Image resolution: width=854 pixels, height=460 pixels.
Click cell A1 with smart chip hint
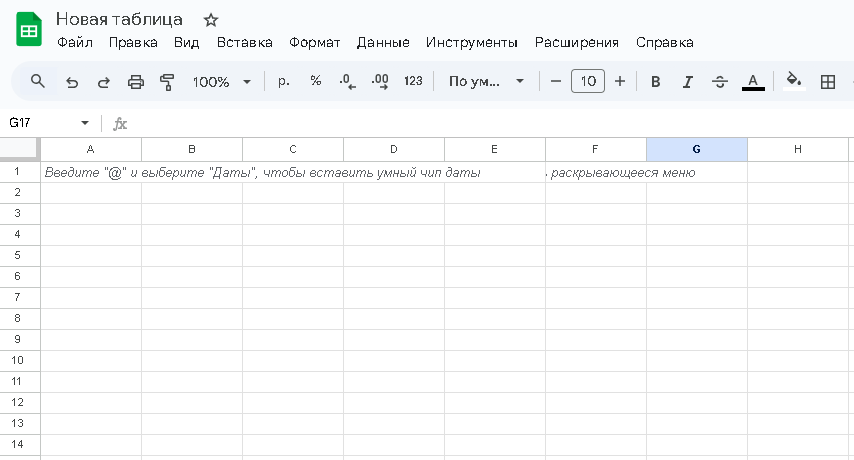(91, 172)
